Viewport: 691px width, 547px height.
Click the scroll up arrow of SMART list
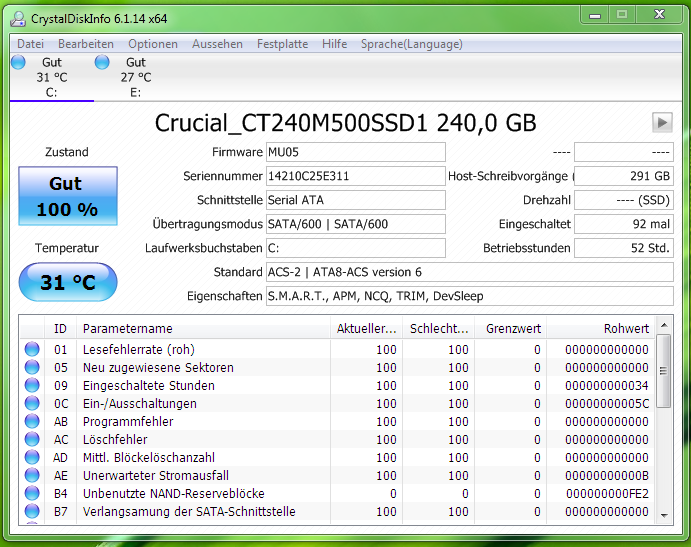(664, 326)
